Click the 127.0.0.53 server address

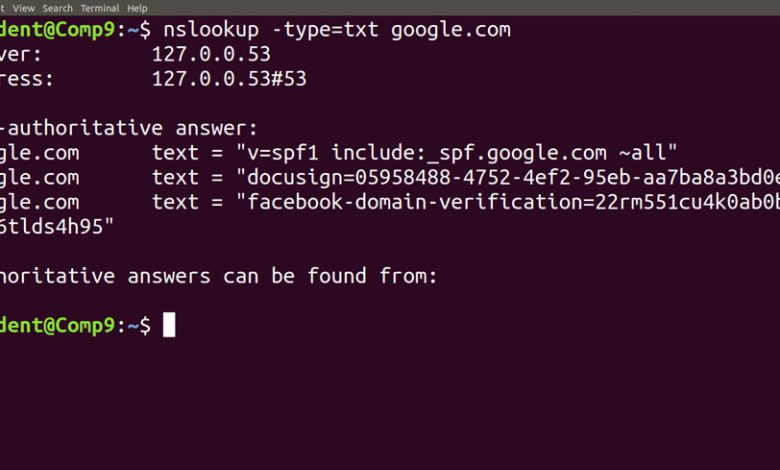(211, 54)
